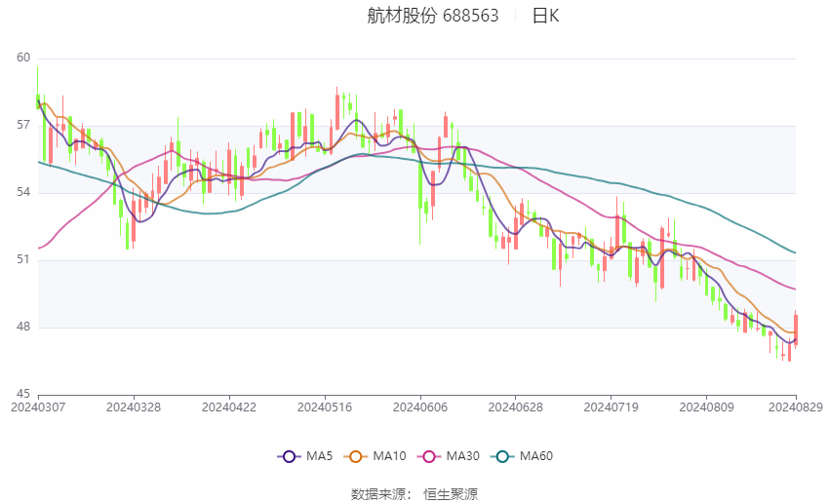Toggle the MA10 legend series
The width and height of the screenshot is (829, 504).
375,456
